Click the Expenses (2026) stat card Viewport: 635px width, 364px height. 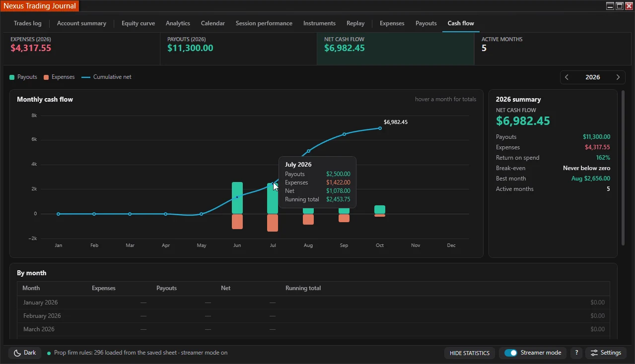(x=82, y=49)
